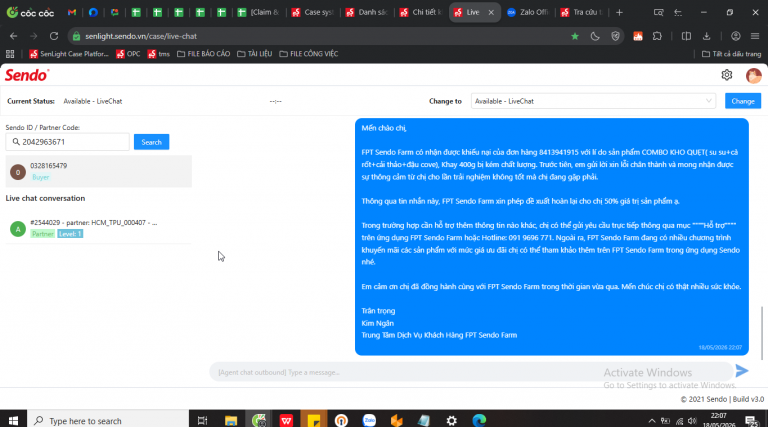768x427 pixels.
Task: Open FILE BÁO CÁO bookmark folder
Action: click(x=203, y=54)
